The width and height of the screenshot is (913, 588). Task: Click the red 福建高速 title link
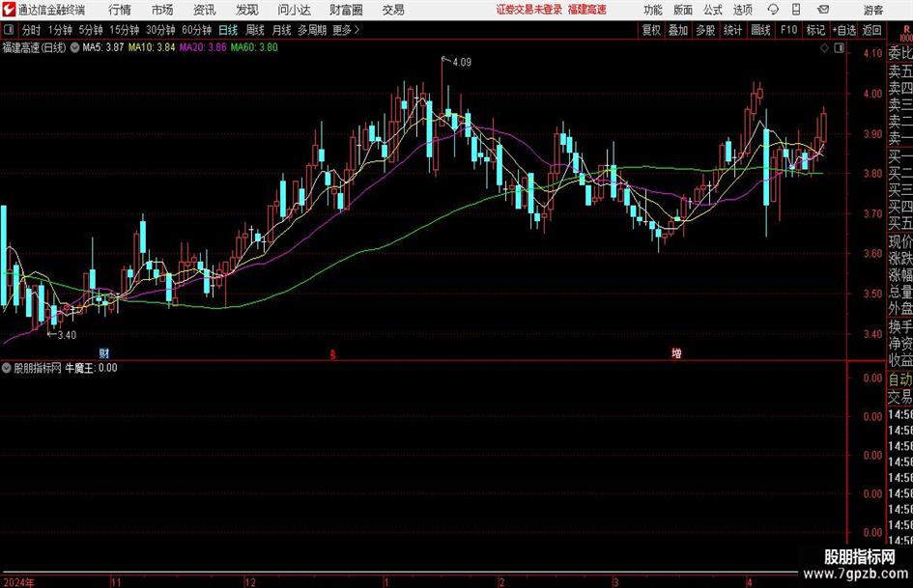coord(587,10)
